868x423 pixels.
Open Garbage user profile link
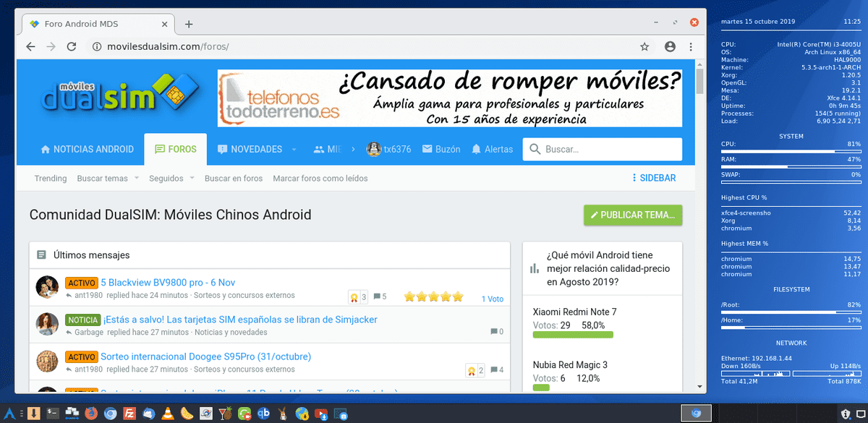coord(89,332)
